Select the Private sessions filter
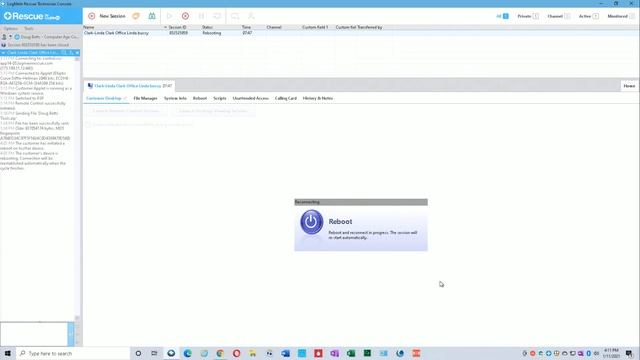Image resolution: width=640 pixels, height=360 pixels. (x=528, y=16)
